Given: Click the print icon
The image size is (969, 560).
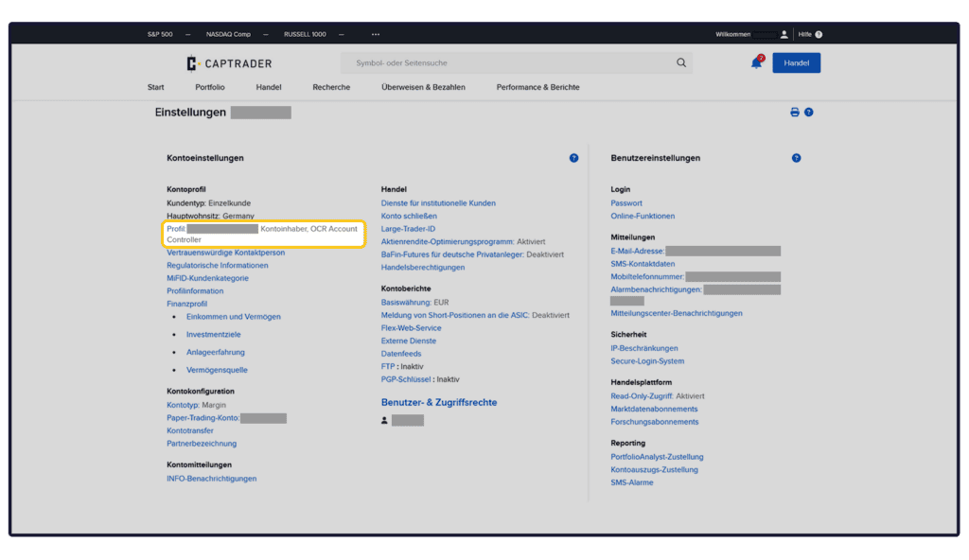Looking at the screenshot, I should tap(795, 112).
